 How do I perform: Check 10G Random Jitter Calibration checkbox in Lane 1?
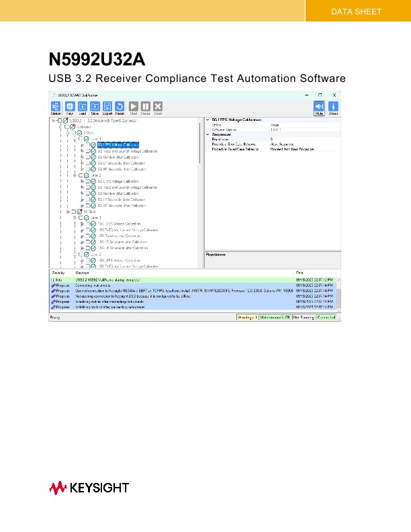(87, 236)
